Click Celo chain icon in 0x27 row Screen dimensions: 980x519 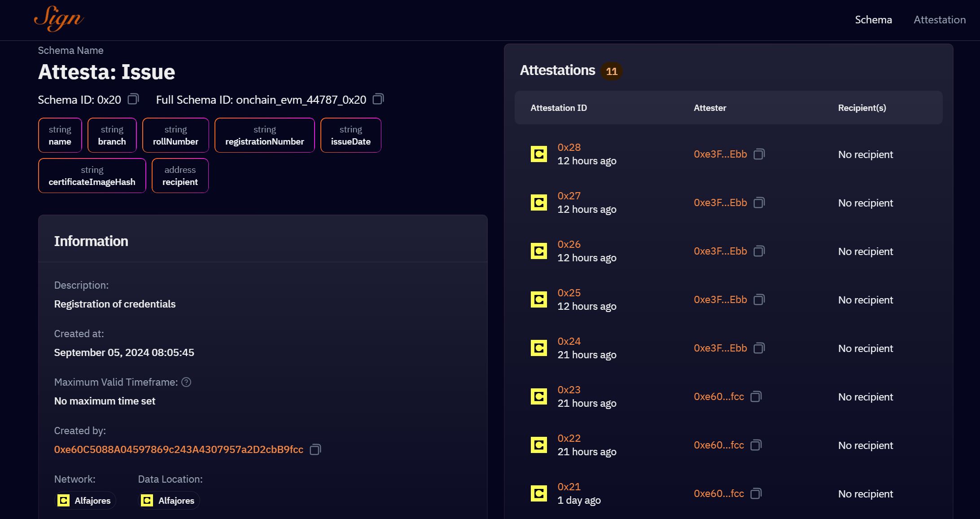pos(539,202)
